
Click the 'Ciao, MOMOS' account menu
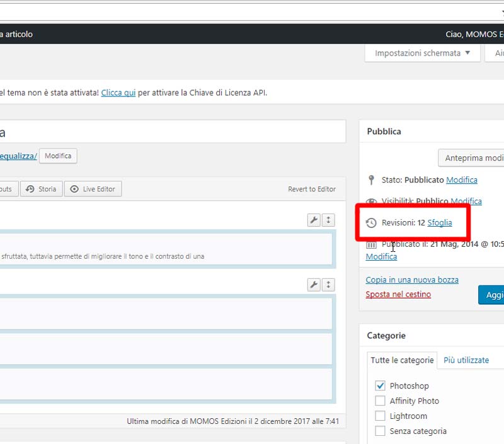(475, 34)
